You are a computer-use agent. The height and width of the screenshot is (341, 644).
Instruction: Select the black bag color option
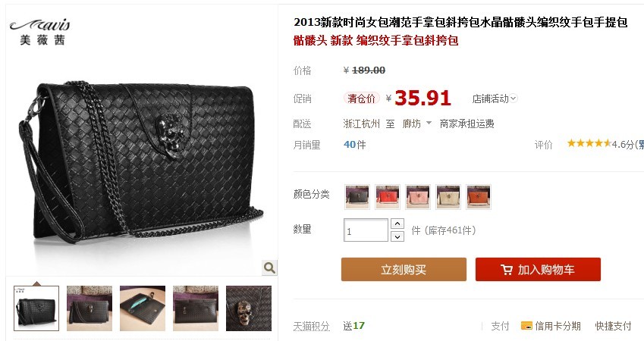click(x=357, y=196)
